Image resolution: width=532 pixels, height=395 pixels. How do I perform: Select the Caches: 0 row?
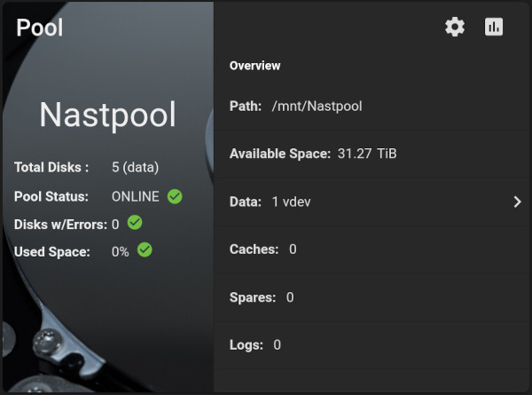click(x=372, y=249)
